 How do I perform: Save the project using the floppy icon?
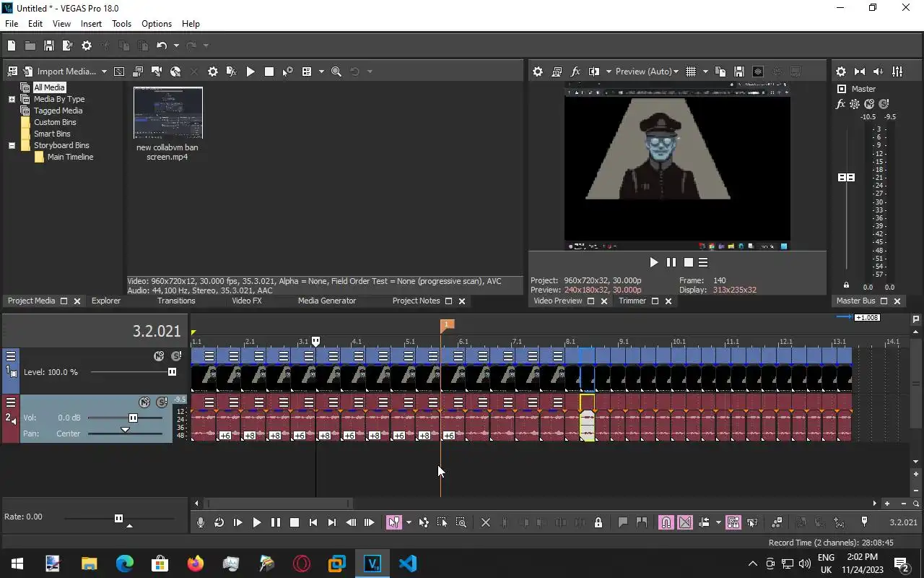[x=49, y=46]
